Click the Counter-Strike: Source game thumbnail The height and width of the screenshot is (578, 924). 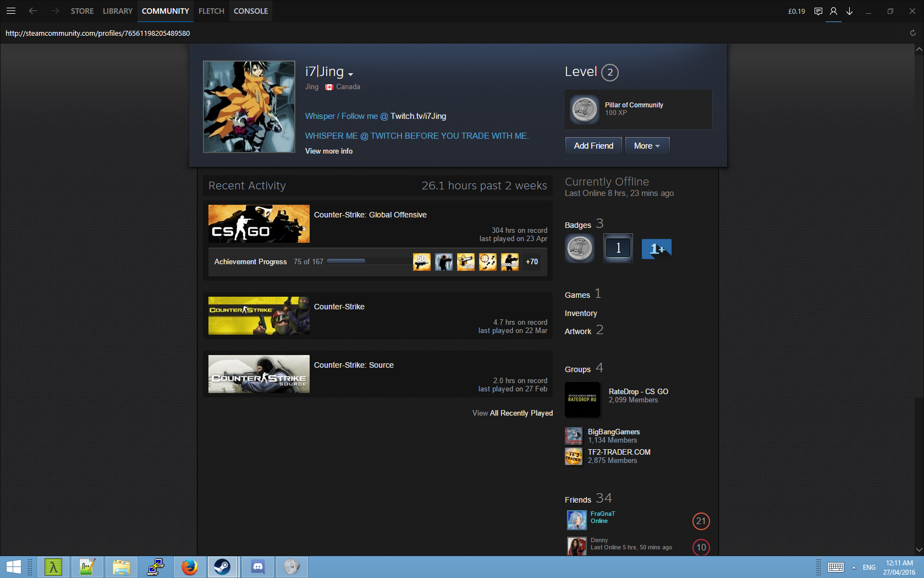point(258,374)
